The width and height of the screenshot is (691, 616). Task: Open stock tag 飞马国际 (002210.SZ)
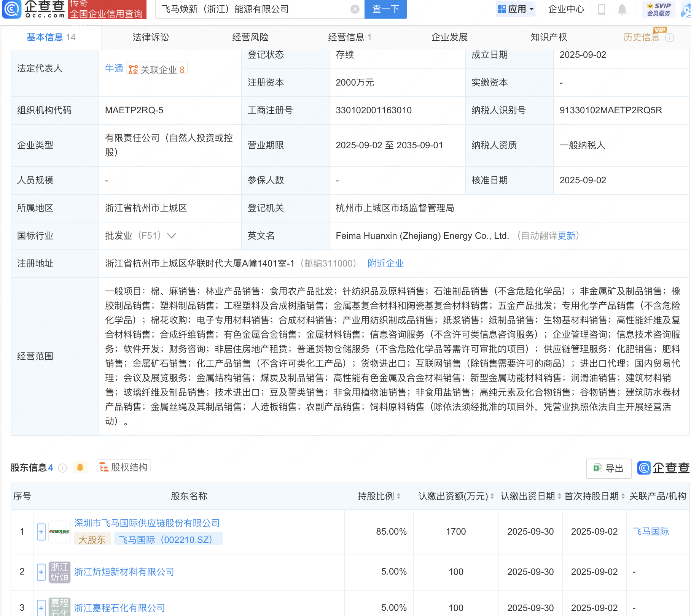tap(168, 539)
